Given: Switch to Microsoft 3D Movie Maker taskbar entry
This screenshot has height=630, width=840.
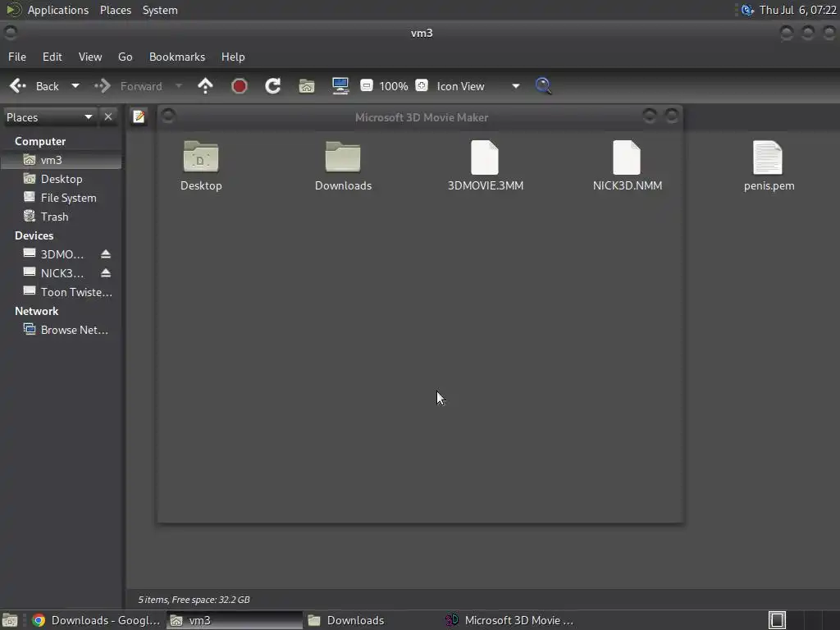Looking at the screenshot, I should point(509,620).
